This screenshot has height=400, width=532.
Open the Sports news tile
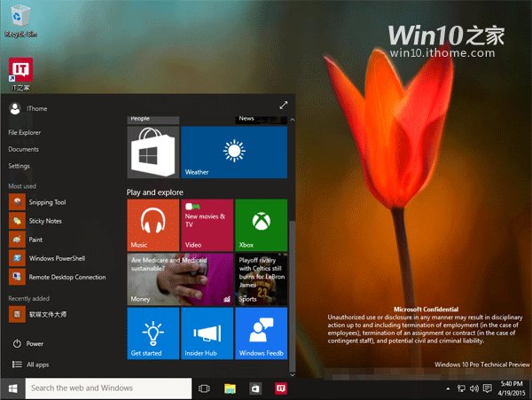(x=262, y=279)
